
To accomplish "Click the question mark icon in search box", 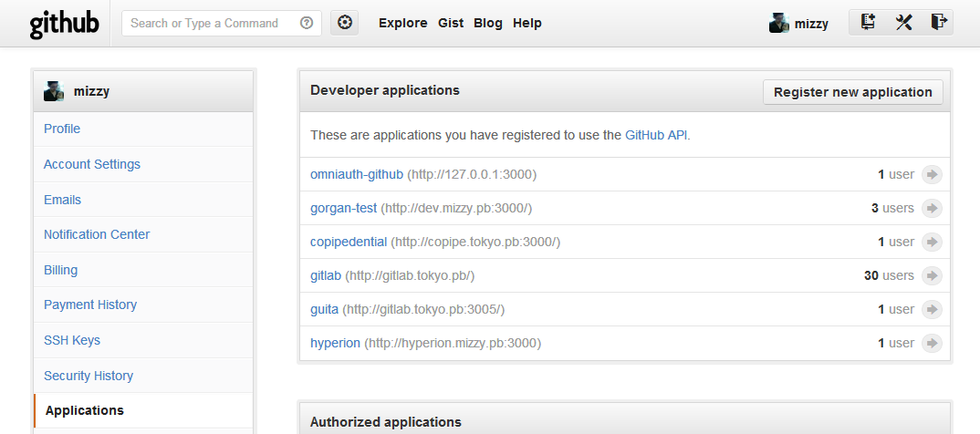I will (x=307, y=24).
